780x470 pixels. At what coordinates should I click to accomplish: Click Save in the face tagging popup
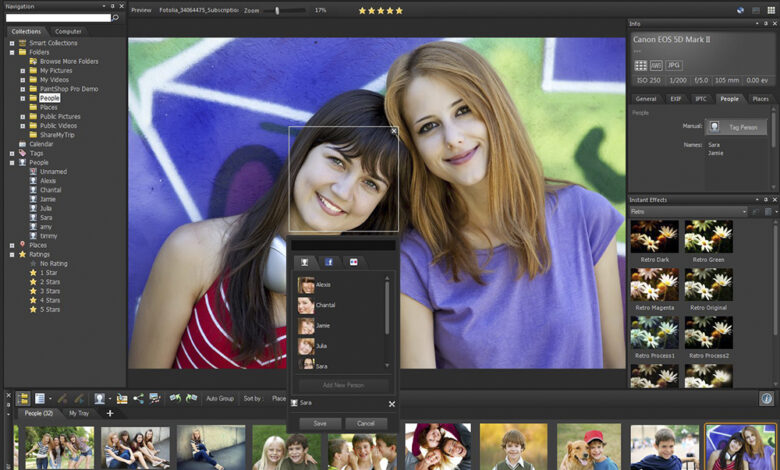click(320, 423)
